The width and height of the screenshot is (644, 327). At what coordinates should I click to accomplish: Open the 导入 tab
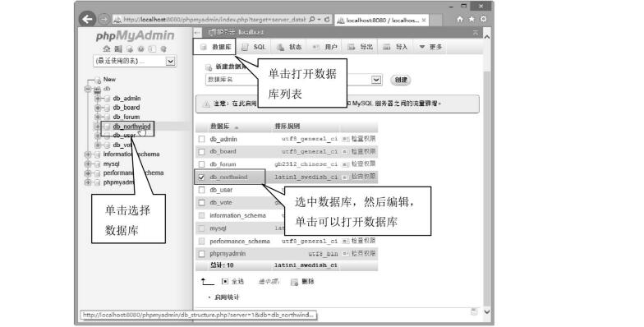396,48
